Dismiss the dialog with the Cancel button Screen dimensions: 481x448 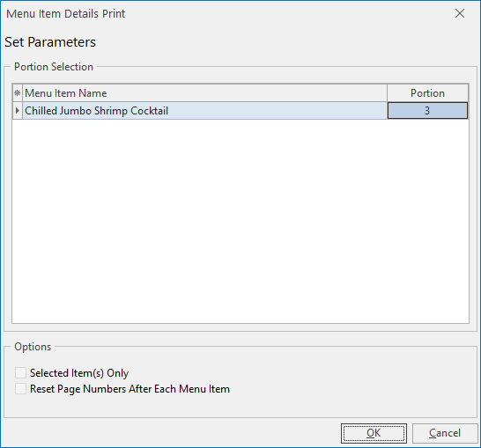click(x=445, y=433)
